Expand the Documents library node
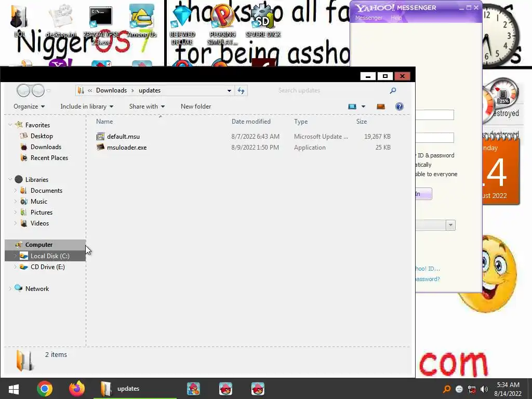This screenshot has width=532, height=399. point(15,190)
